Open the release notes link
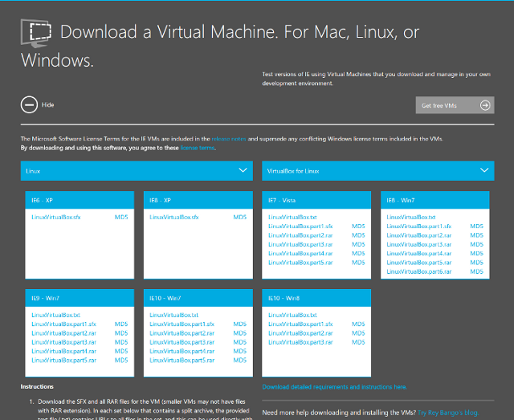514x420 pixels. [x=229, y=139]
